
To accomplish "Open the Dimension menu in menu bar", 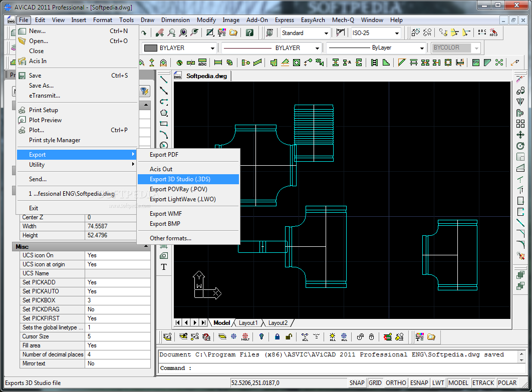I will pyautogui.click(x=175, y=20).
